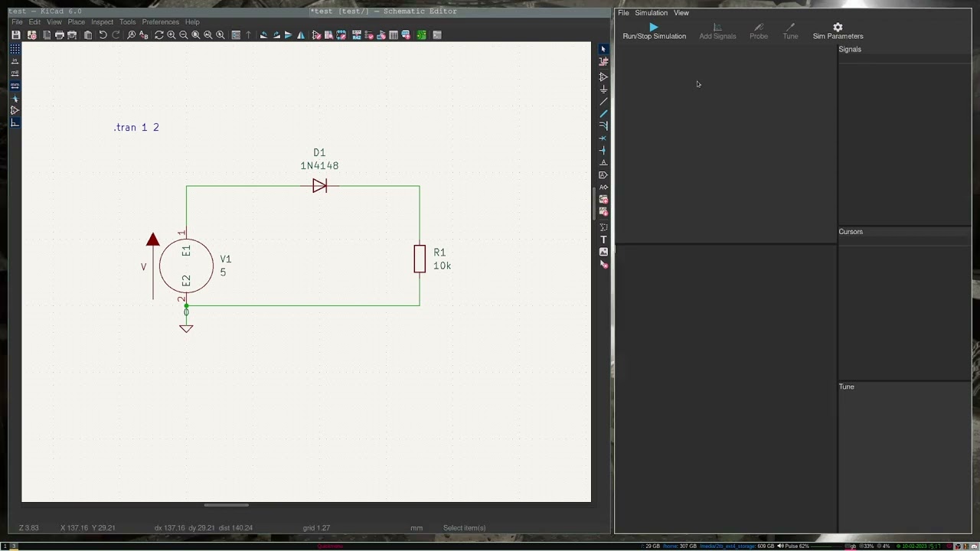Click the Zoom out icon
Viewport: 980px width, 551px height.
pos(184,35)
